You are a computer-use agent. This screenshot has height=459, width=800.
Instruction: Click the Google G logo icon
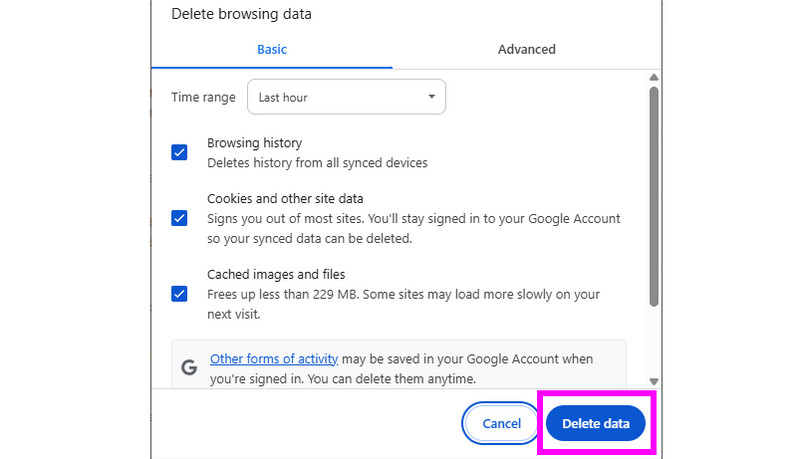pyautogui.click(x=189, y=367)
